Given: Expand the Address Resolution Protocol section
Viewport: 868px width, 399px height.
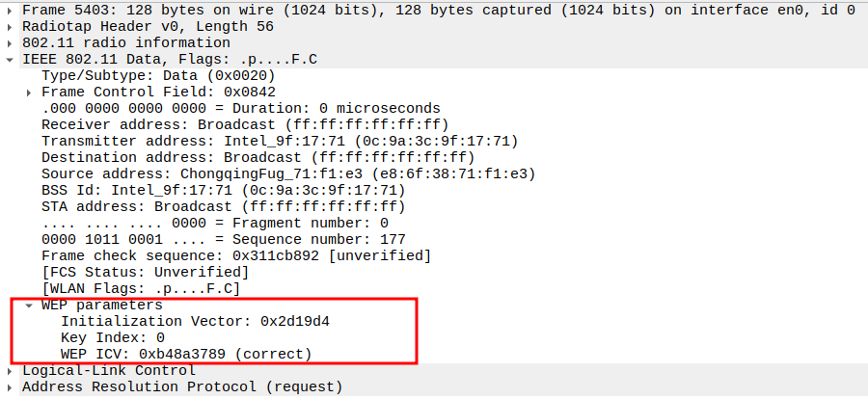Looking at the screenshot, I should tap(11, 387).
